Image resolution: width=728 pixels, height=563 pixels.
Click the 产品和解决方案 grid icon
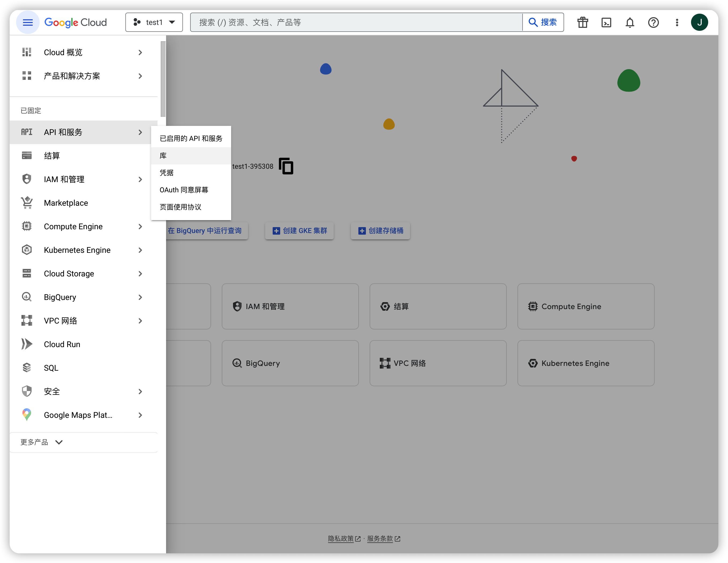pyautogui.click(x=27, y=76)
